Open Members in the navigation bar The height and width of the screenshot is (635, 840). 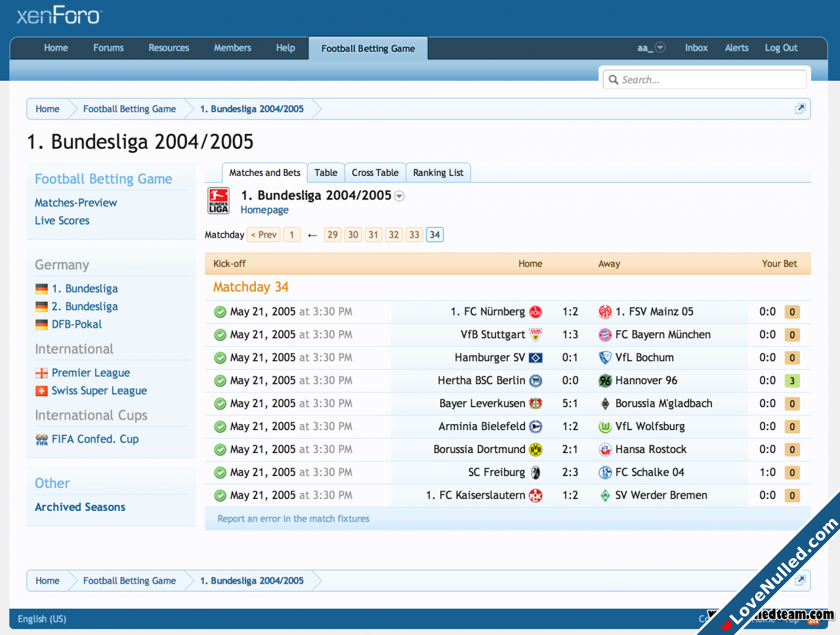click(232, 48)
